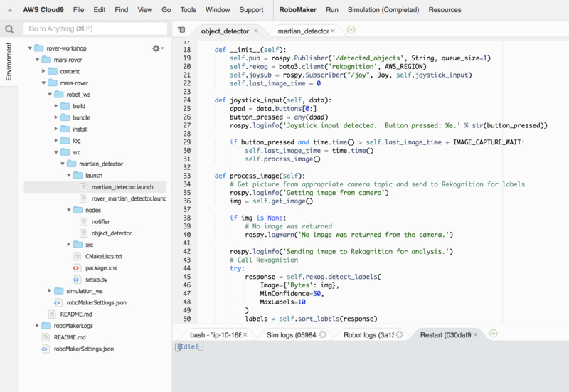569x392 pixels.
Task: Click the simulation_ws folder icon
Action: (x=59, y=291)
